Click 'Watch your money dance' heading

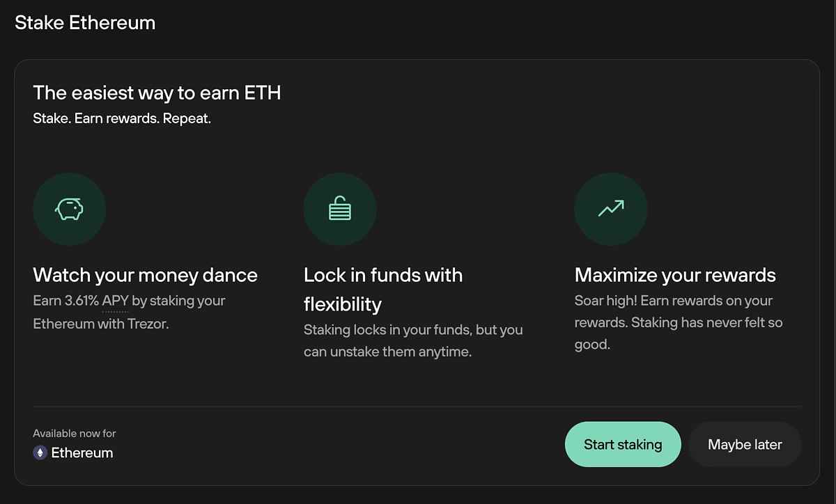145,275
